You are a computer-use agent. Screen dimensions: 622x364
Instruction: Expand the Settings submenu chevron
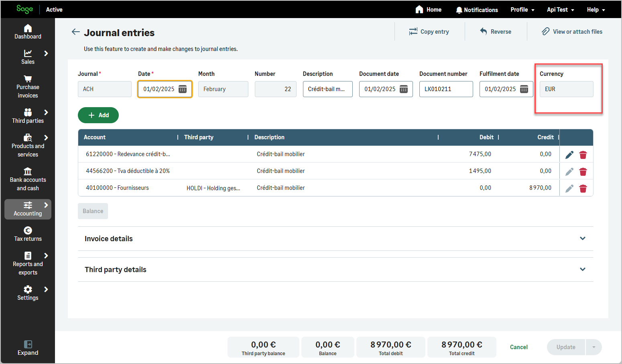click(x=46, y=289)
